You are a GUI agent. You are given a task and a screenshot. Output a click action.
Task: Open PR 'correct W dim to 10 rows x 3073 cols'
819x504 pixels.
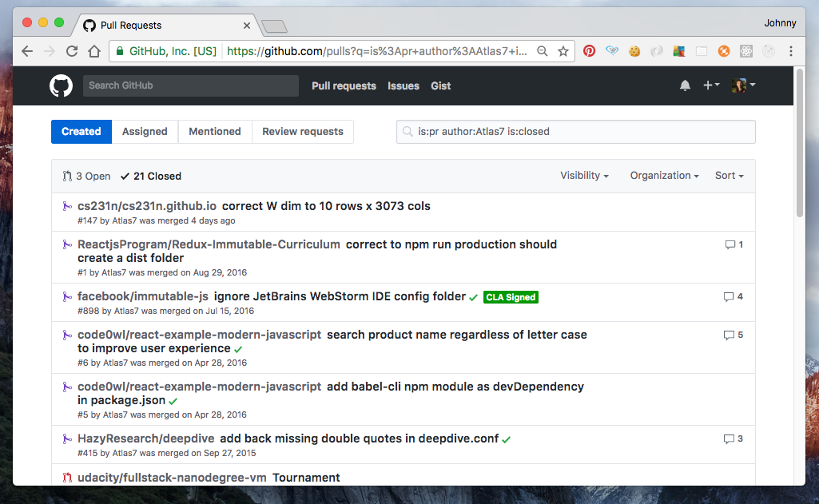(x=326, y=206)
